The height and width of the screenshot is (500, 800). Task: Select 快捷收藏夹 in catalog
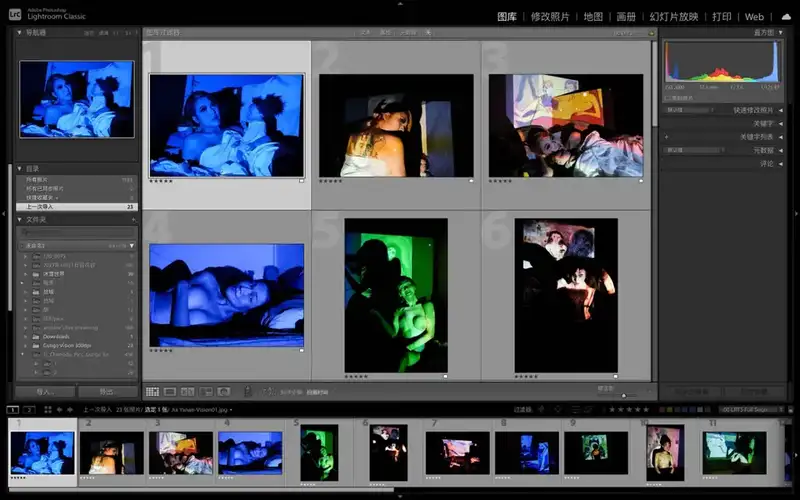[77, 197]
